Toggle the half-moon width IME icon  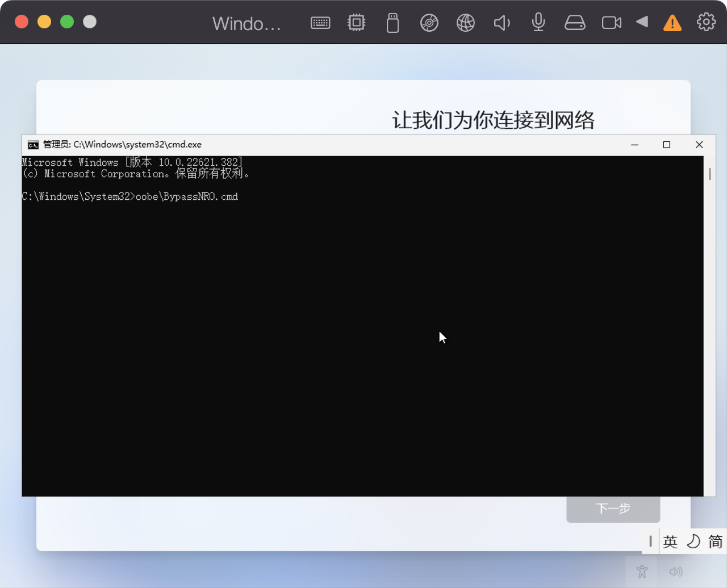(693, 541)
